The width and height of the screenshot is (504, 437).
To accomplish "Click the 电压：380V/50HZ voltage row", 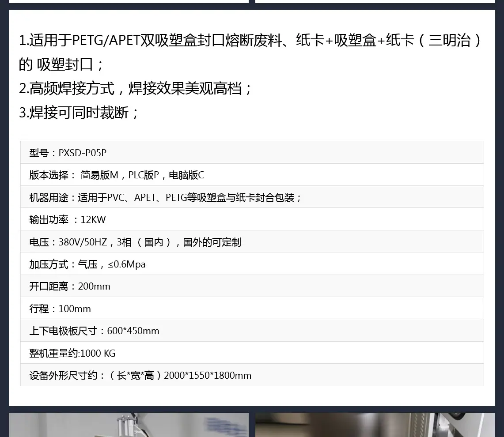I will [x=252, y=241].
